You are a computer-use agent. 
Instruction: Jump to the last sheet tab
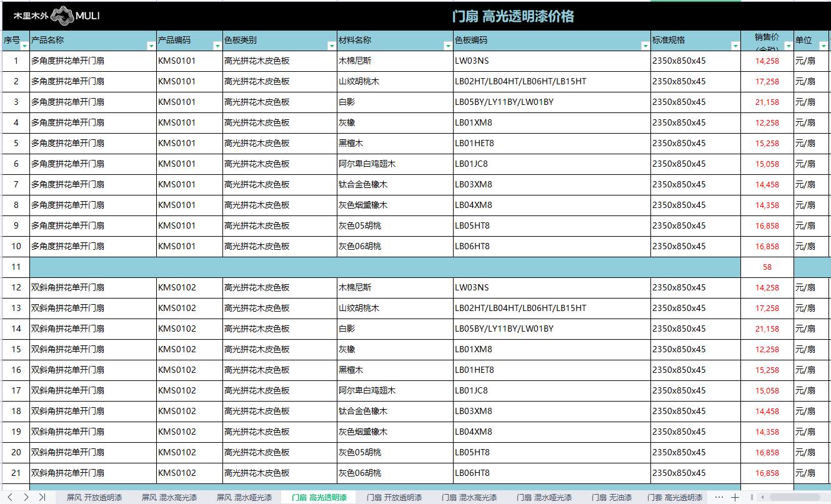point(42,497)
